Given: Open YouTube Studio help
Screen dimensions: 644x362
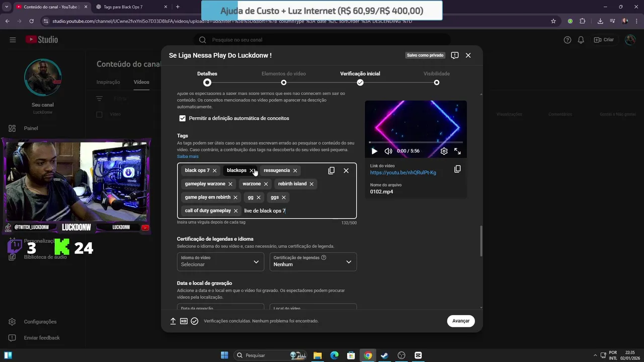Looking at the screenshot, I should point(568,40).
